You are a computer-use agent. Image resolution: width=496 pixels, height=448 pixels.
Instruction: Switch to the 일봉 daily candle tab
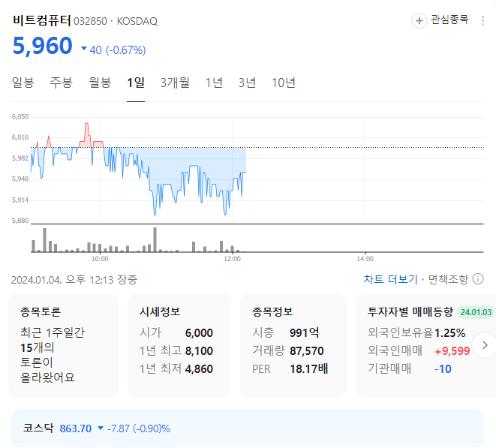pyautogui.click(x=23, y=83)
